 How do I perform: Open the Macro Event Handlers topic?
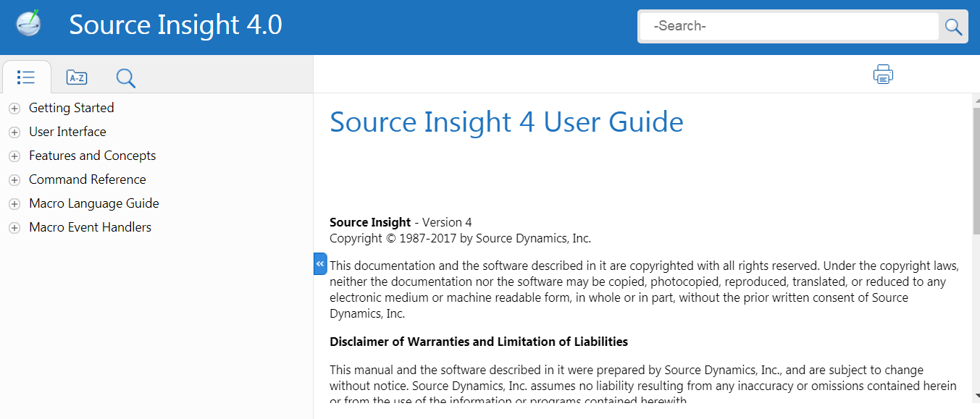pos(90,227)
